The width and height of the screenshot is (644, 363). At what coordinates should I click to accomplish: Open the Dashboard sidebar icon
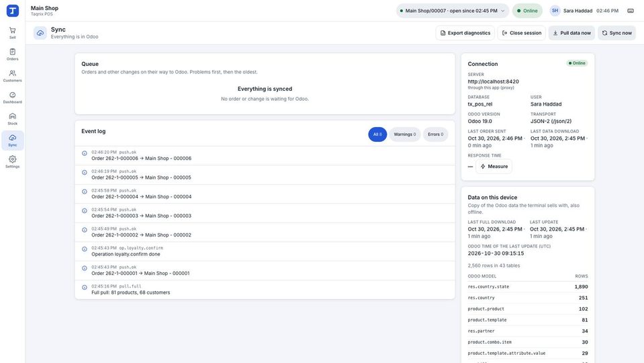tap(12, 97)
